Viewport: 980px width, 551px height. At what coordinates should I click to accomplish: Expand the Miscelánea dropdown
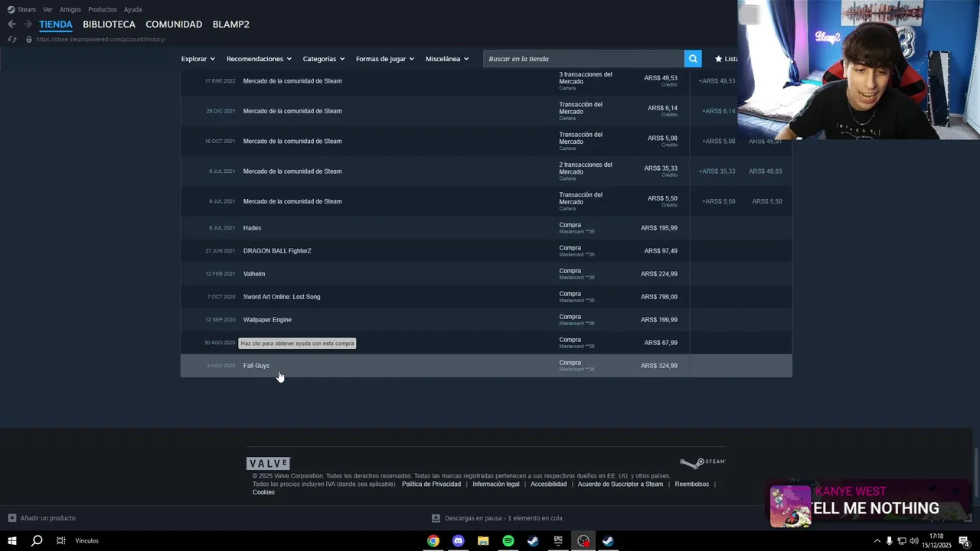pos(447,59)
